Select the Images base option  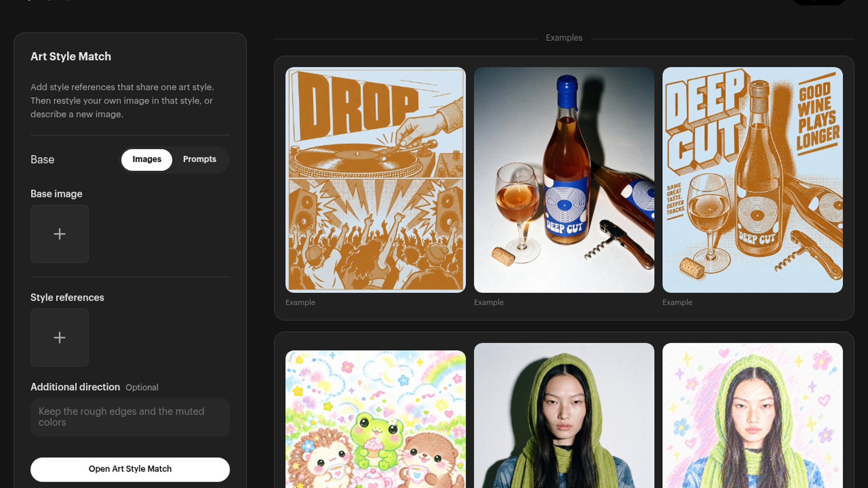pos(146,160)
